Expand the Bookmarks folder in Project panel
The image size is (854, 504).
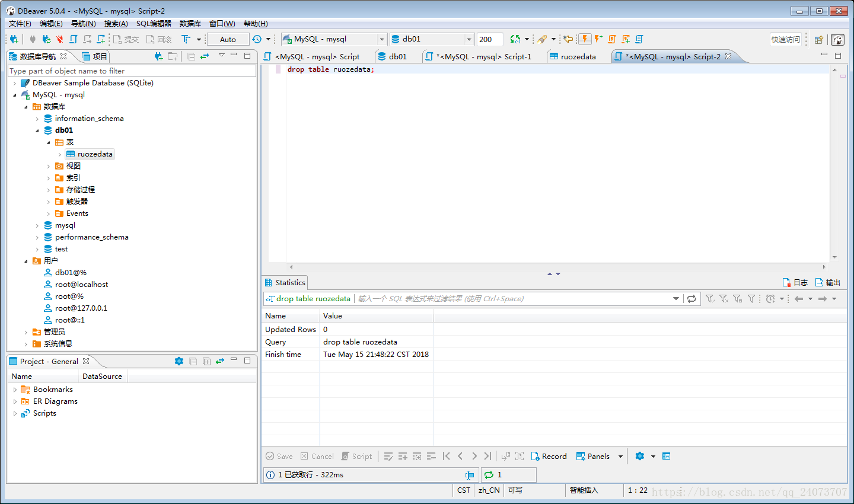[x=15, y=390]
